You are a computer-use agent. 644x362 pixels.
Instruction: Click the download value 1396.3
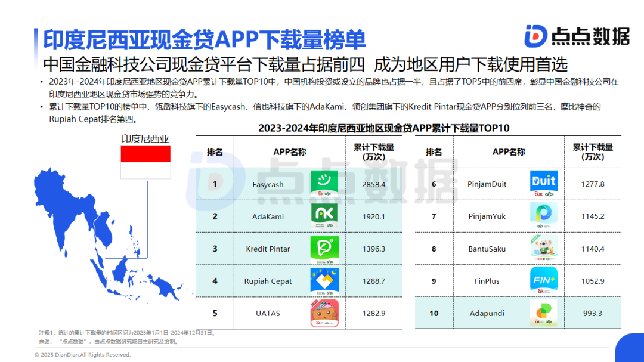tap(374, 249)
